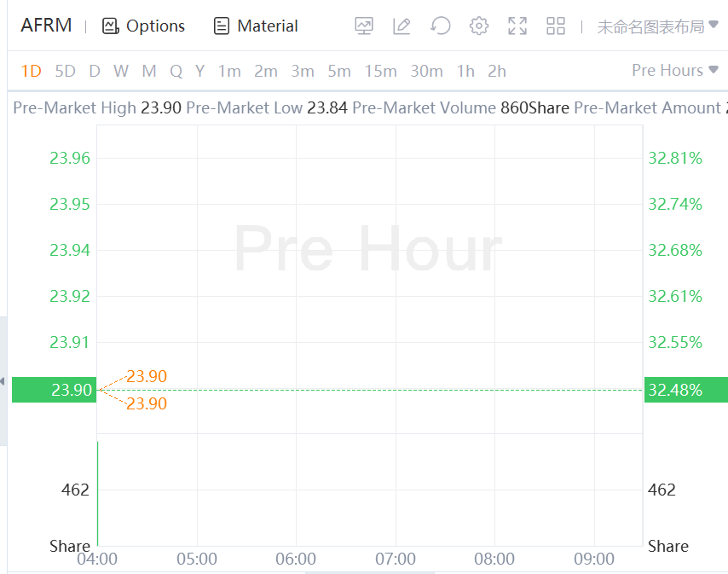Click the Material document icon
Viewport: 728px width, 574px height.
tap(222, 26)
